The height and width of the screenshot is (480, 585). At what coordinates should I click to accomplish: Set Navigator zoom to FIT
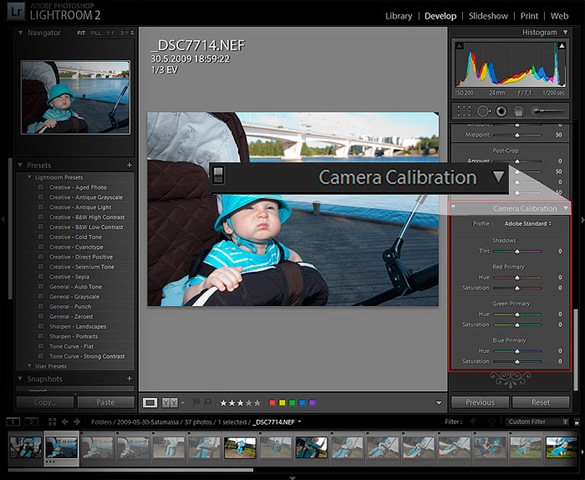tap(81, 33)
